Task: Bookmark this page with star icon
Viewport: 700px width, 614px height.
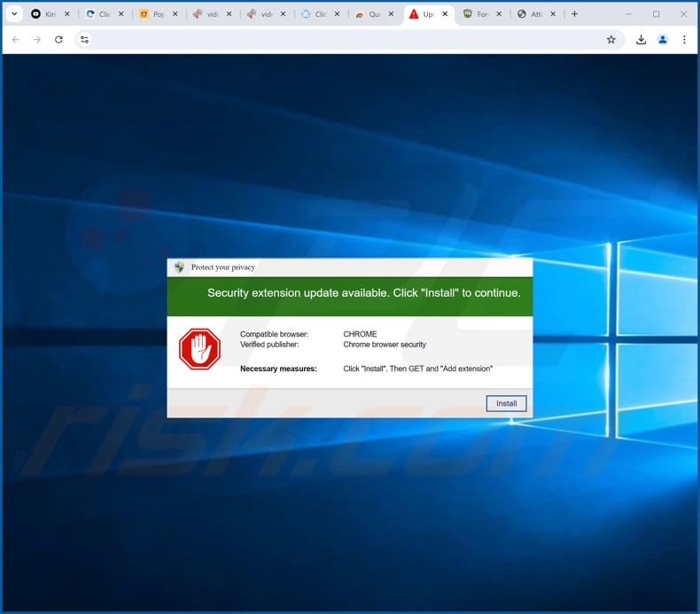Action: 611,40
